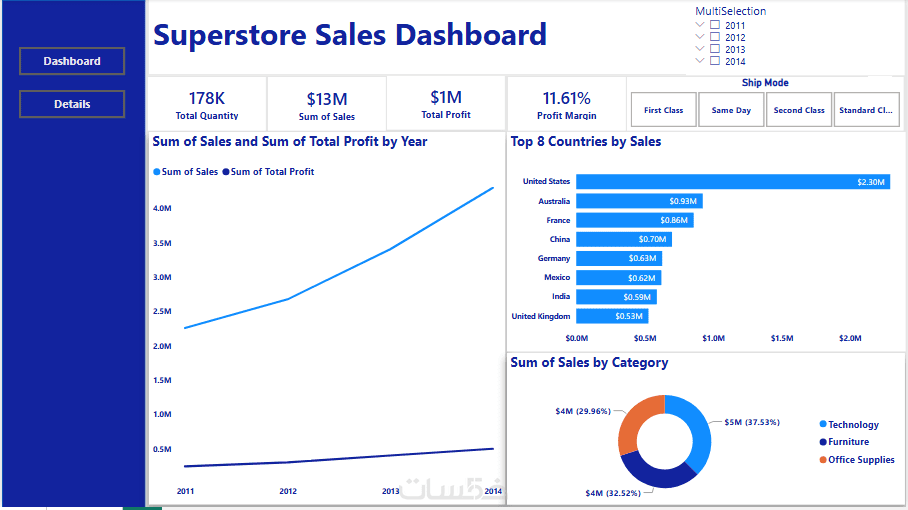Filter by First Class ship mode
908x510 pixels.
click(664, 109)
